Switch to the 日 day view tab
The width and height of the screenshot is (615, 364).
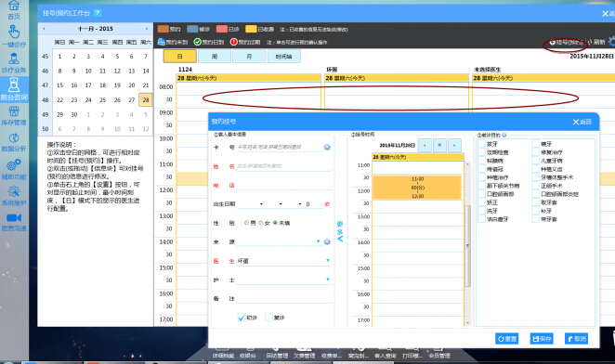coord(179,57)
